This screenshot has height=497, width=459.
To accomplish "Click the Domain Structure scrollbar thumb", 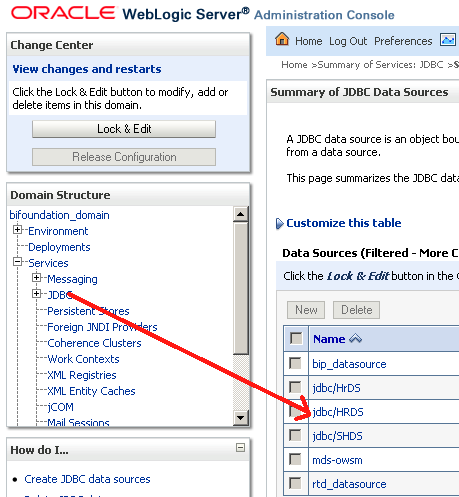I will click(240, 288).
